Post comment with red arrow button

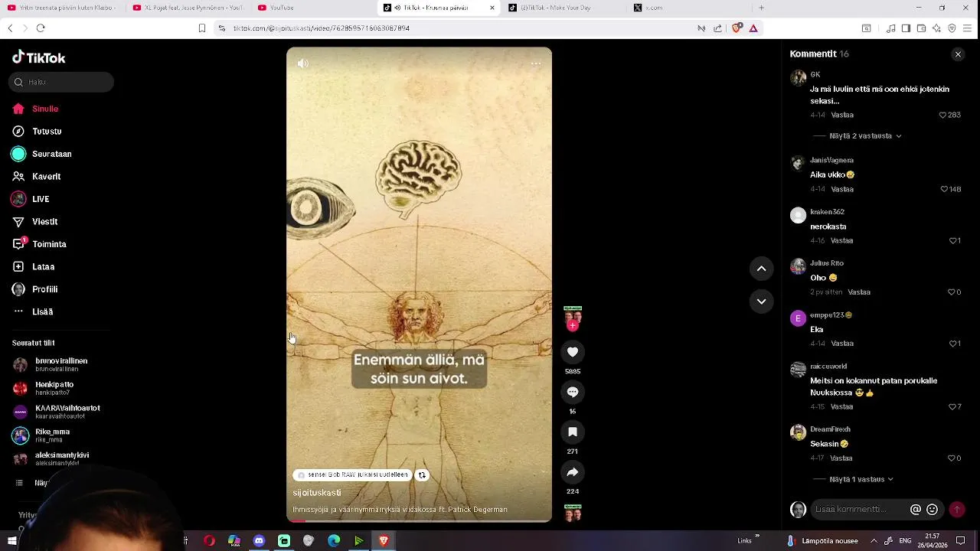(x=957, y=510)
